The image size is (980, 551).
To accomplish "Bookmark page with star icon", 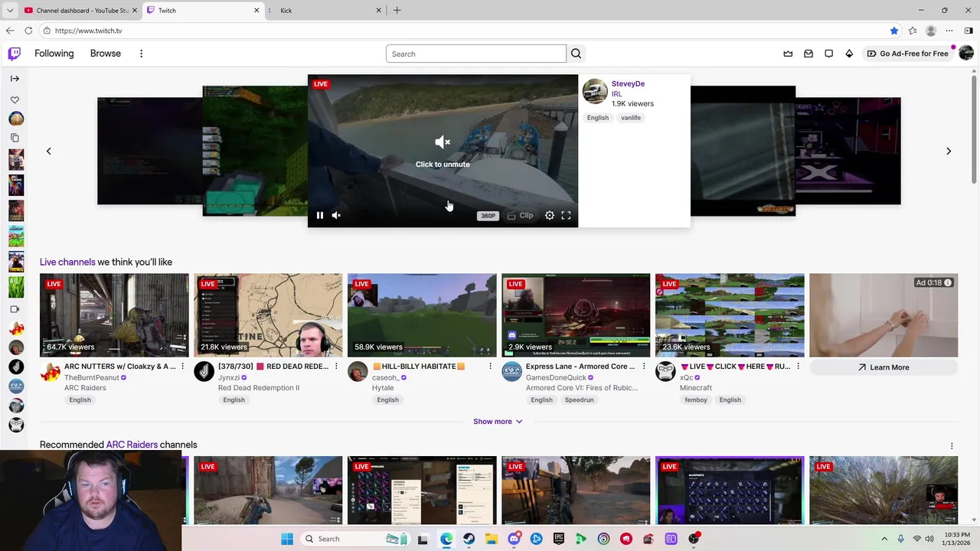I will click(893, 31).
